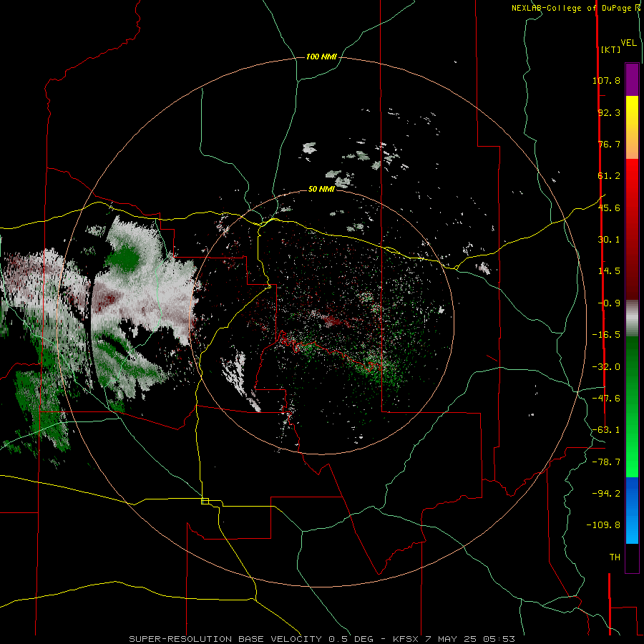Viewport: 644px width, 644px height.
Task: Click the -109.8 scale value
Action: coord(603,525)
